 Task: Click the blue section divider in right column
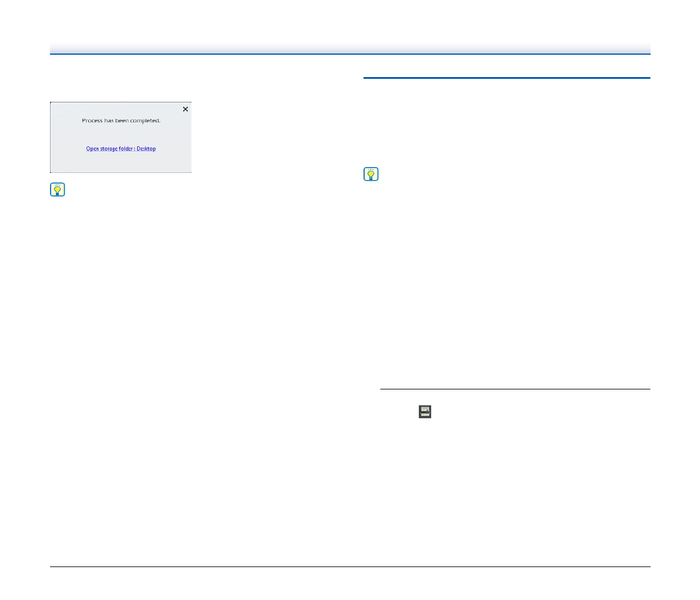tap(506, 78)
